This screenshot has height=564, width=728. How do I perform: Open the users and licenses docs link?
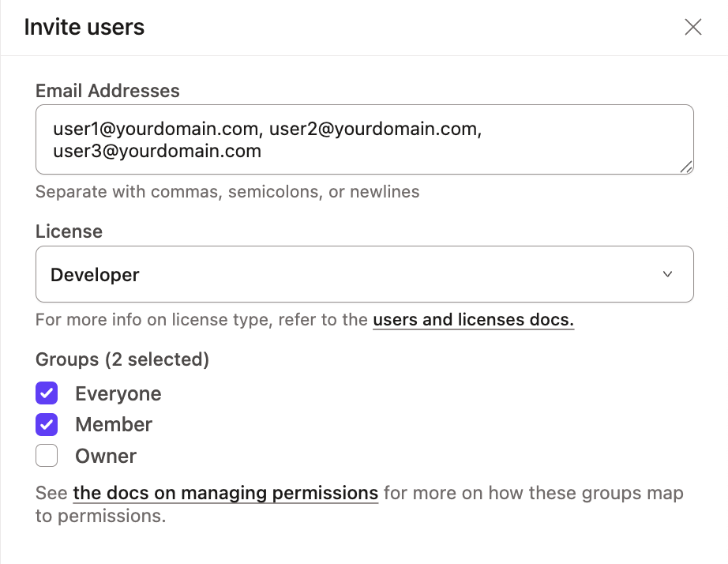pyautogui.click(x=473, y=320)
